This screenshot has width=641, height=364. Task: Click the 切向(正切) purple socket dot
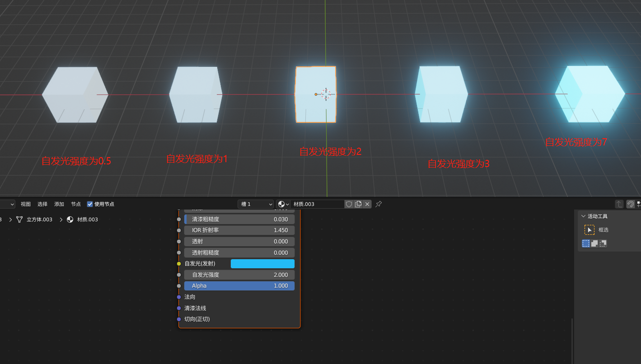179,319
